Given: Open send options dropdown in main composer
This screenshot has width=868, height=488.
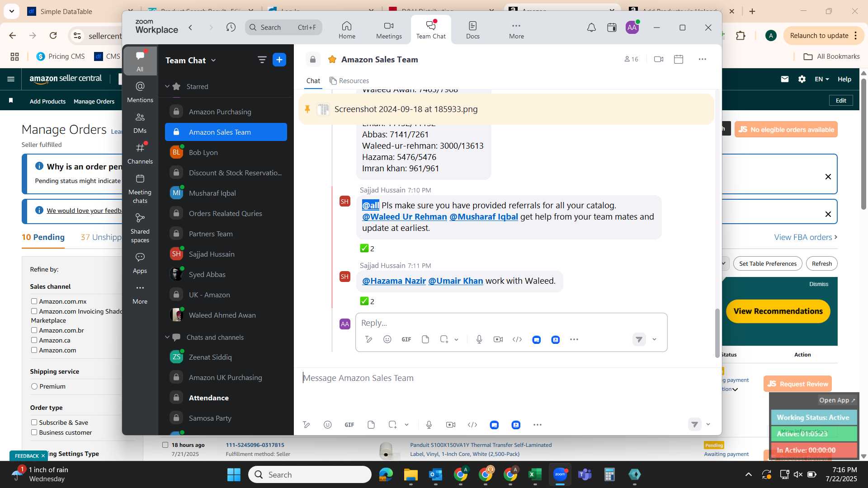Looking at the screenshot, I should coord(708,424).
